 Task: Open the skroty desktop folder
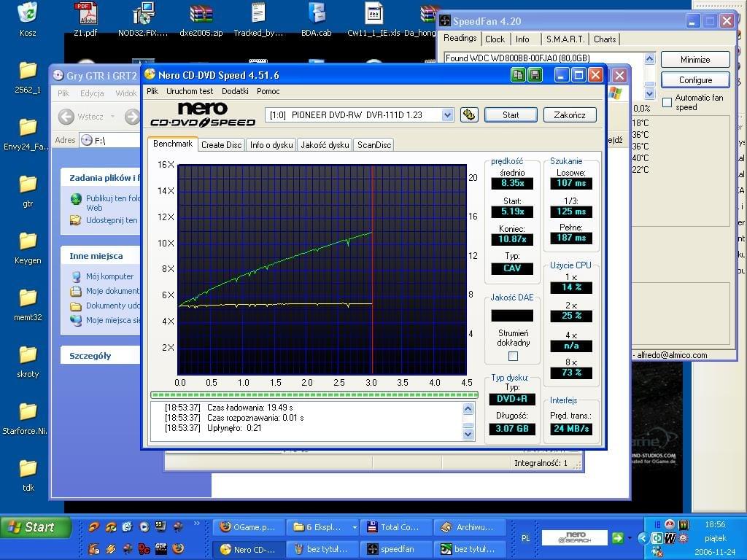point(28,361)
